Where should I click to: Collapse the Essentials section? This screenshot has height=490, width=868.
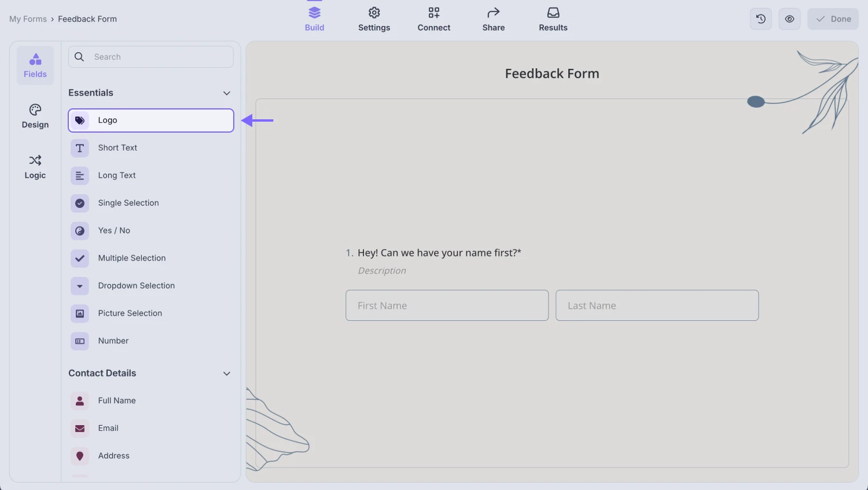pyautogui.click(x=226, y=93)
